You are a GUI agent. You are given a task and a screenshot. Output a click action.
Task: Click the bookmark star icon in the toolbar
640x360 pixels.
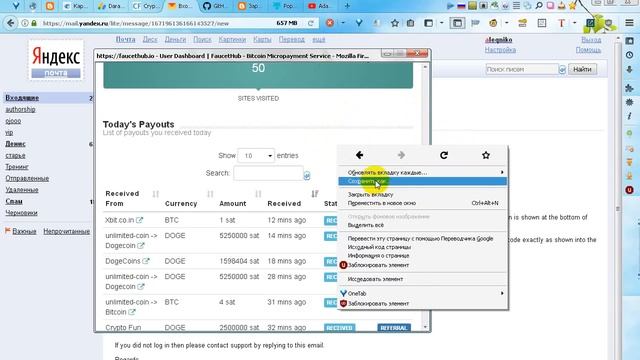click(x=395, y=23)
